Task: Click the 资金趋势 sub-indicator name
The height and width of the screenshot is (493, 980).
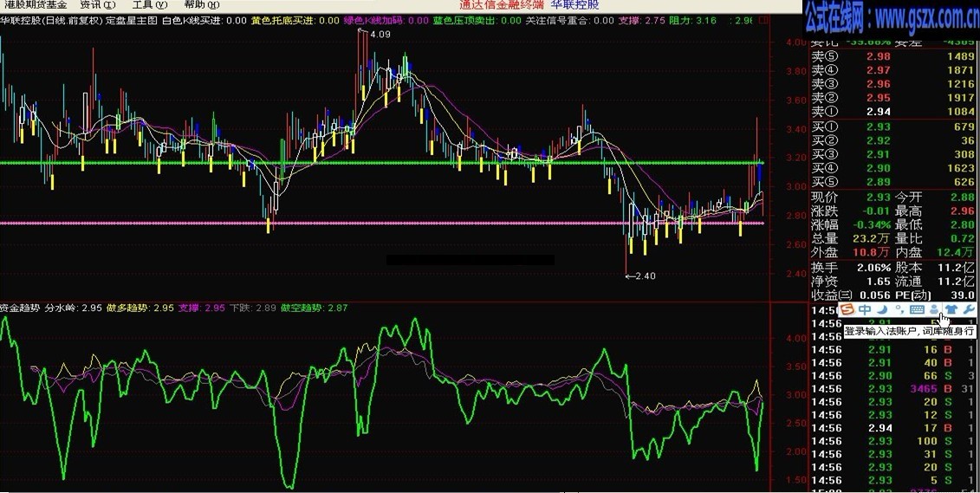Action: tap(20, 308)
